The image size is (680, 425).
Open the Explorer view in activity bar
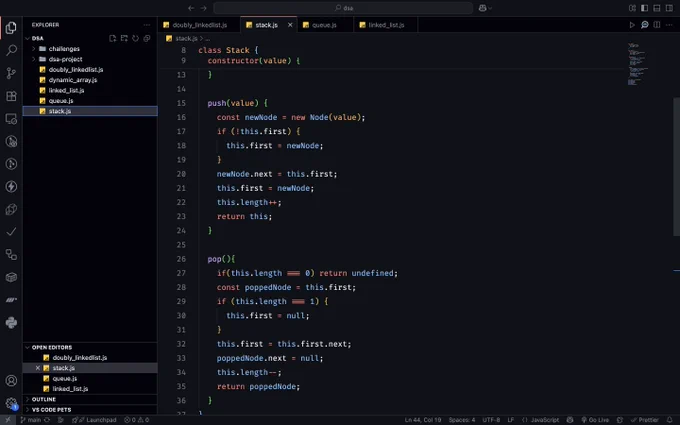click(x=11, y=28)
